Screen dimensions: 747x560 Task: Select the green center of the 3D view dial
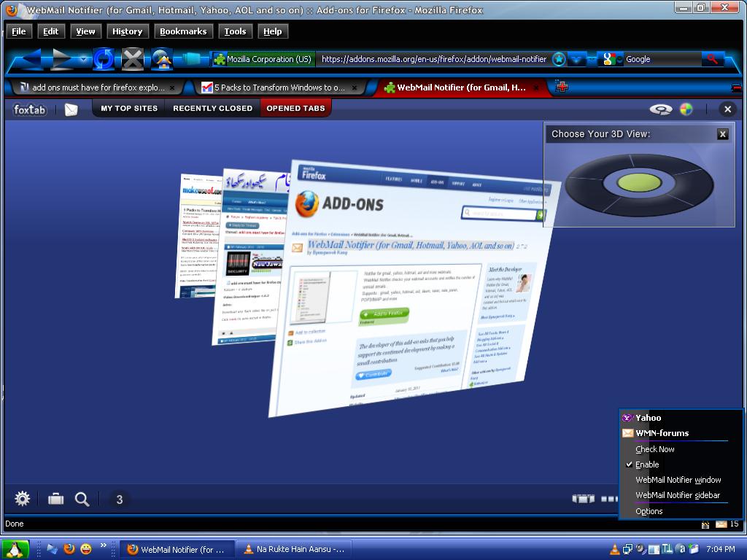[x=639, y=182]
